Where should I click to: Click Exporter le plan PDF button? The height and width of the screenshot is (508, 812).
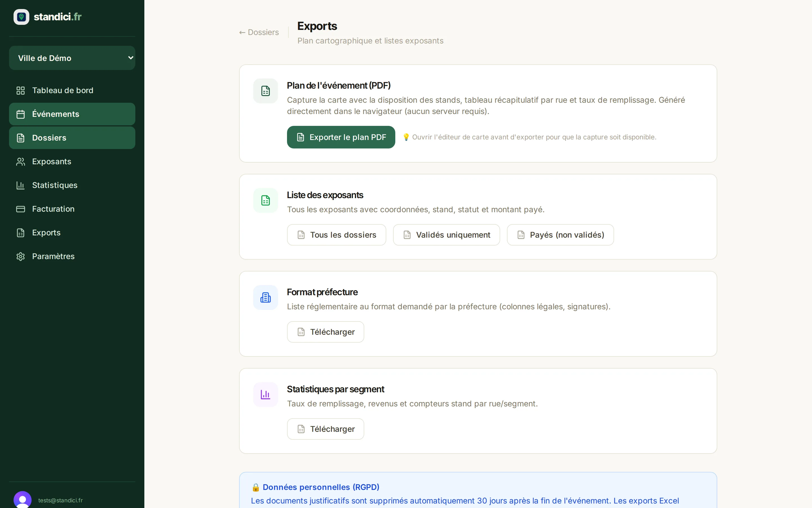(x=341, y=137)
